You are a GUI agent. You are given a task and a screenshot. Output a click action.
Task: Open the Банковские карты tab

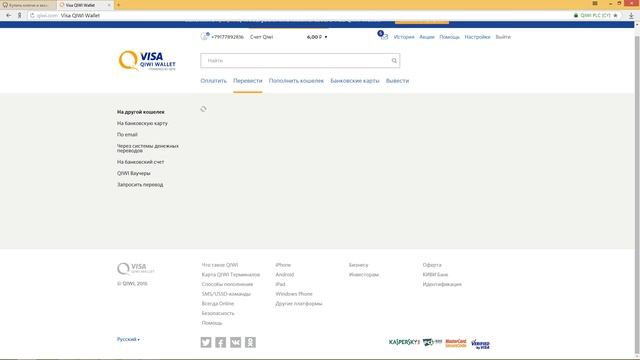pyautogui.click(x=355, y=81)
